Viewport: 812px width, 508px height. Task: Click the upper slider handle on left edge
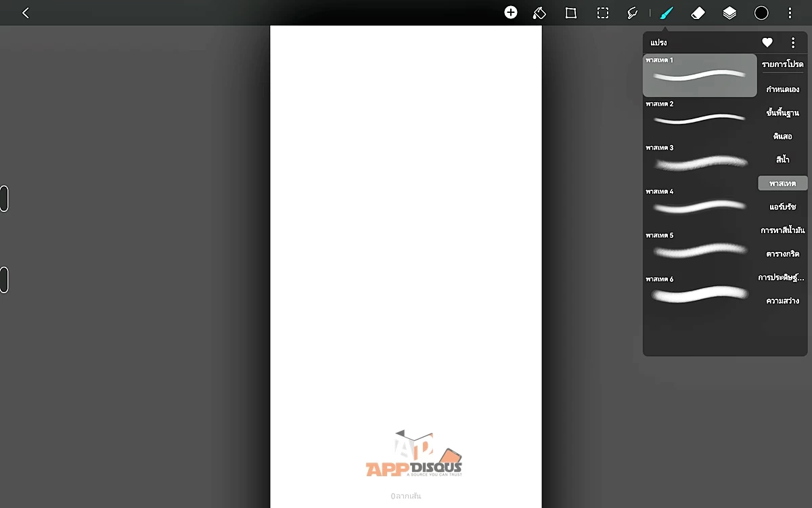tap(4, 198)
